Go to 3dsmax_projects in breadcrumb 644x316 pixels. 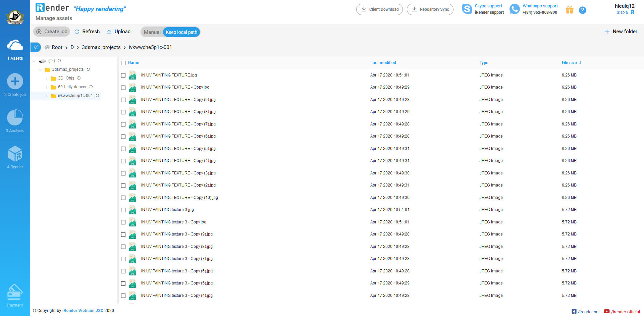101,47
